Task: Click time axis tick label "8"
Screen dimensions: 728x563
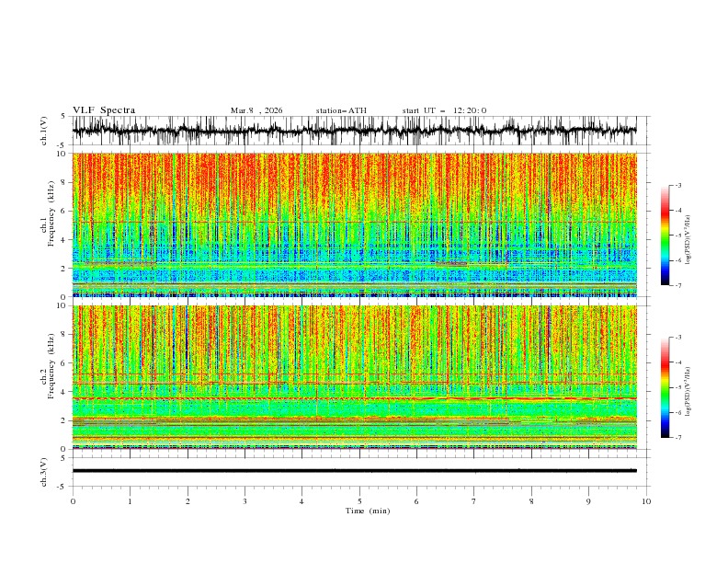Action: (531, 501)
